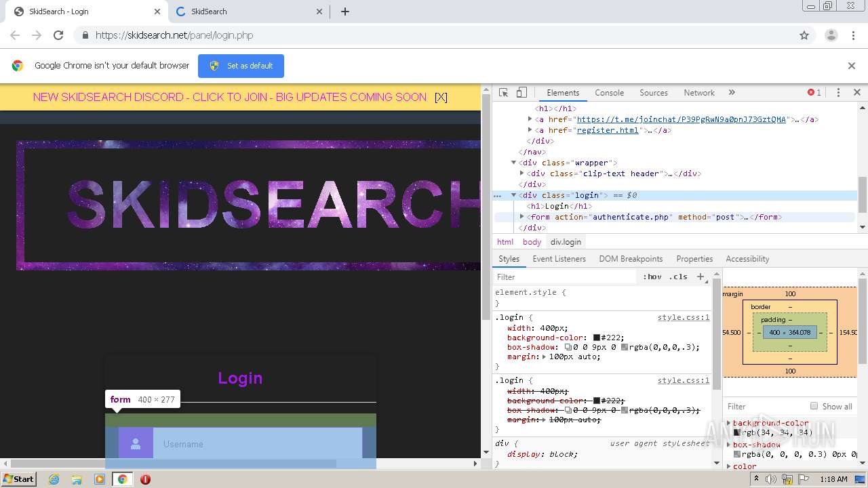The height and width of the screenshot is (488, 868).
Task: Open the file explorer taskbar icon
Action: click(77, 479)
